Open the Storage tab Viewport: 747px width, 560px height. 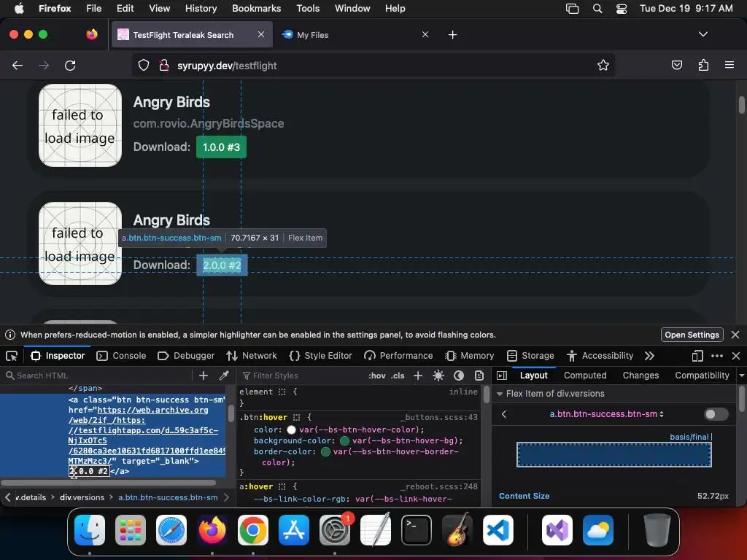click(530, 356)
